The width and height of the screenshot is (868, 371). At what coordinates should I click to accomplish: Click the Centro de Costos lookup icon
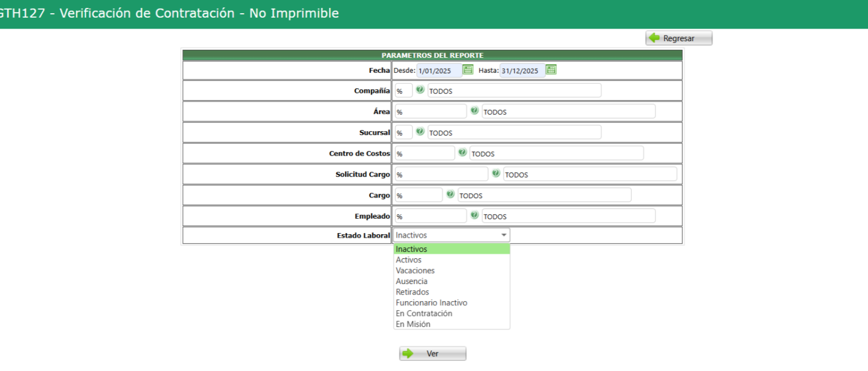pyautogui.click(x=462, y=153)
